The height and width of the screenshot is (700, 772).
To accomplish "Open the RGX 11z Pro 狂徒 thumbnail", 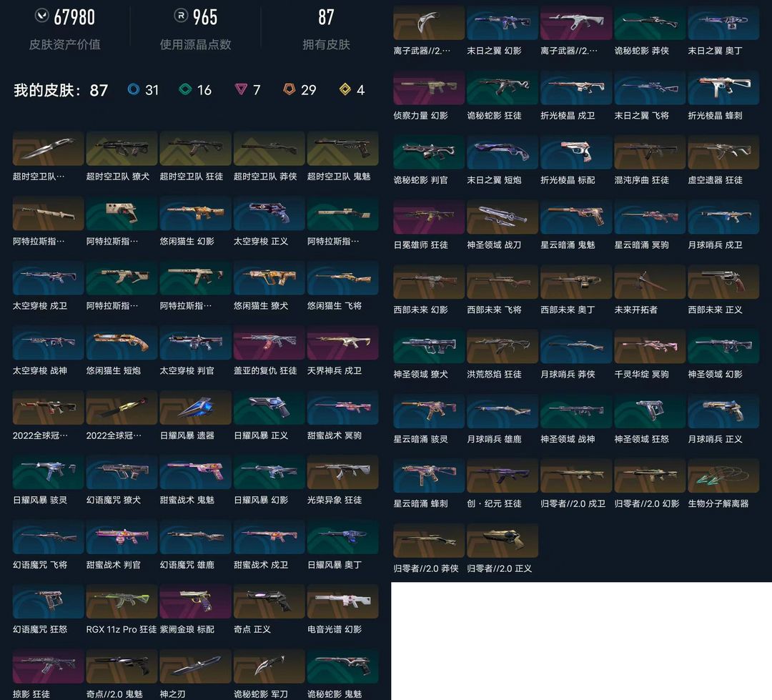I will coord(122,601).
